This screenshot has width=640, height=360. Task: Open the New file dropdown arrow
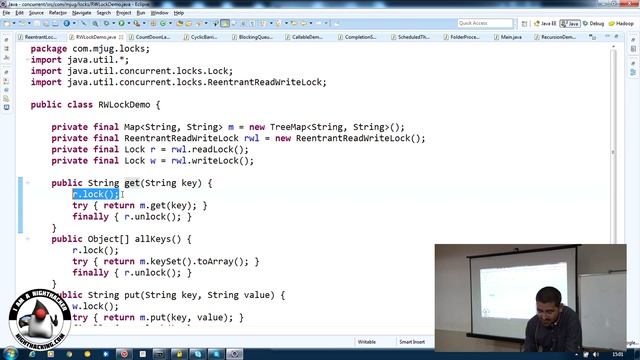14,23
